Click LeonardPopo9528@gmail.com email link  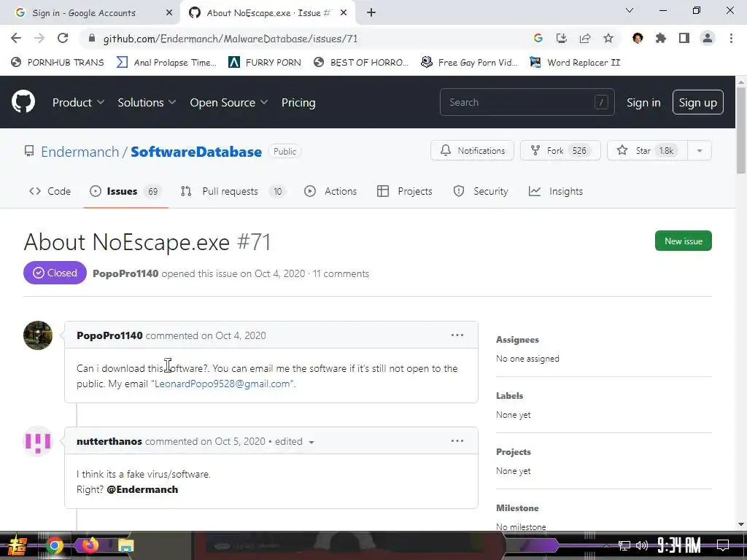(222, 384)
